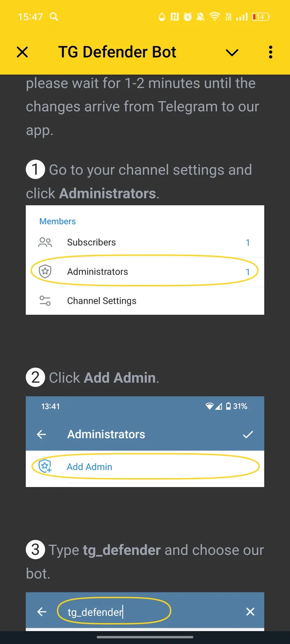The width and height of the screenshot is (290, 644).
Task: Tap the Subscribers people icon
Action: (x=45, y=242)
